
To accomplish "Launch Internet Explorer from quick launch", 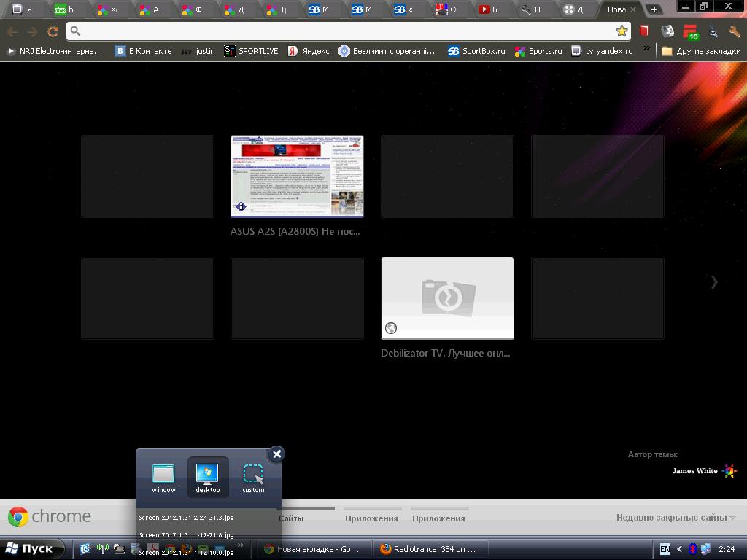I will [x=85, y=549].
